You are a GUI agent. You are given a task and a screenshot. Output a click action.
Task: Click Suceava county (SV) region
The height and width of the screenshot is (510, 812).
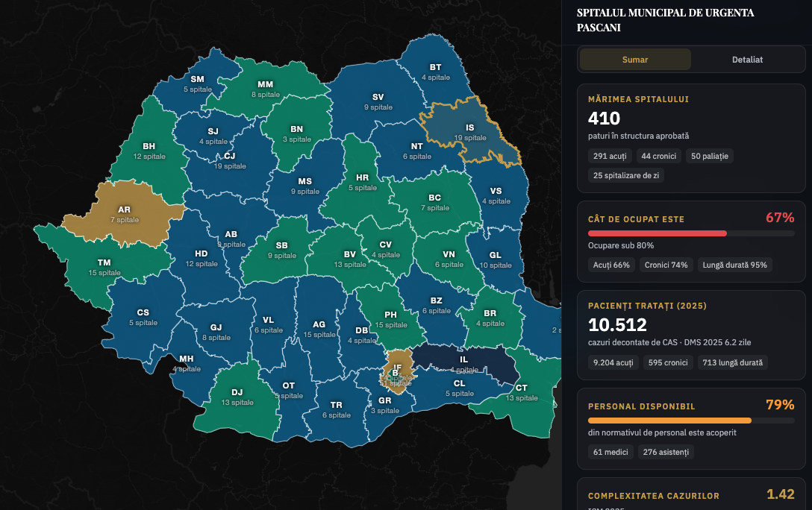(378, 102)
